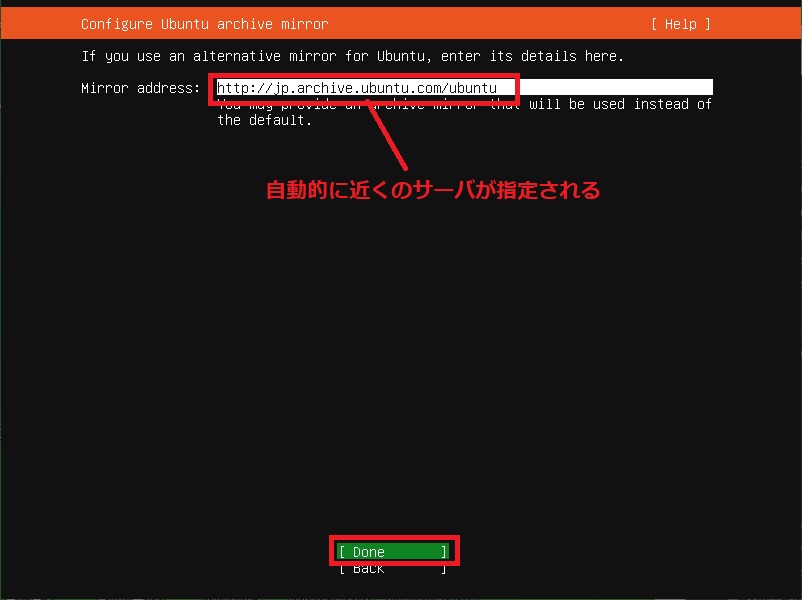Click the 'Configure Ubuntu archive mirror' title

[205, 24]
